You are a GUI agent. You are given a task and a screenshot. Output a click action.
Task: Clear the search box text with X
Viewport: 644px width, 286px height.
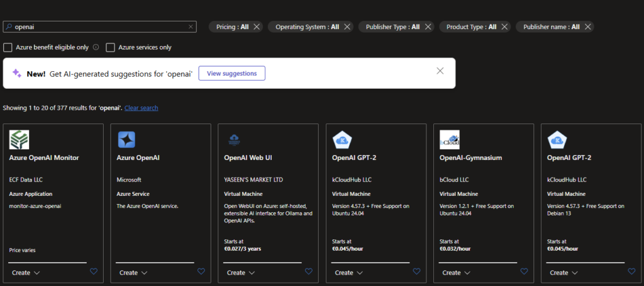pyautogui.click(x=191, y=27)
